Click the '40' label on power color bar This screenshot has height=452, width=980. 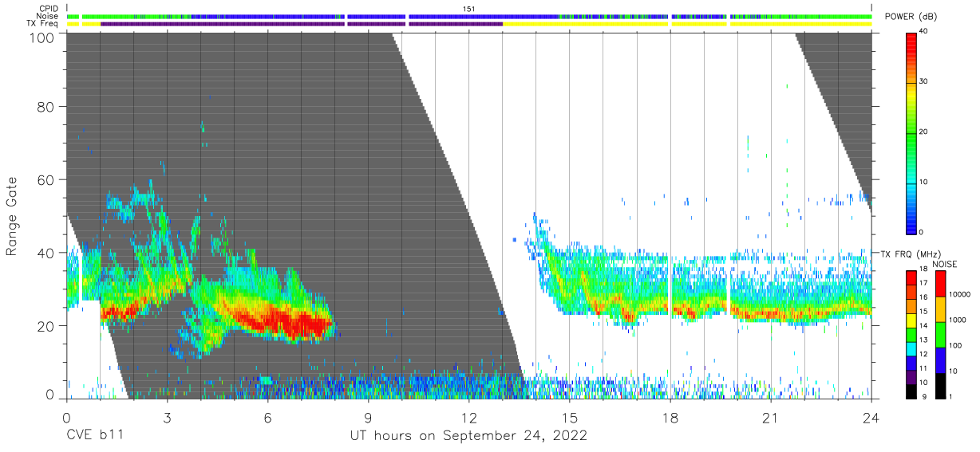[923, 31]
